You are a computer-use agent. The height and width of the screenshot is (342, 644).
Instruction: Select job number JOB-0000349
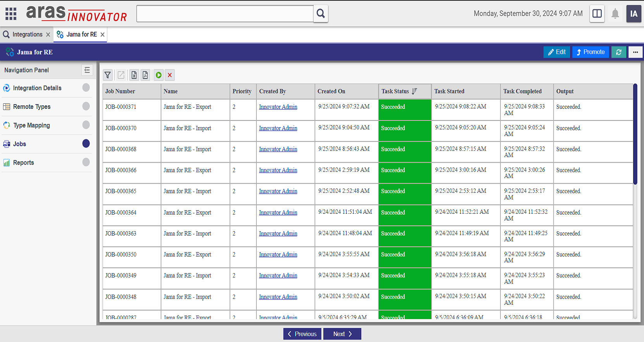[121, 276]
